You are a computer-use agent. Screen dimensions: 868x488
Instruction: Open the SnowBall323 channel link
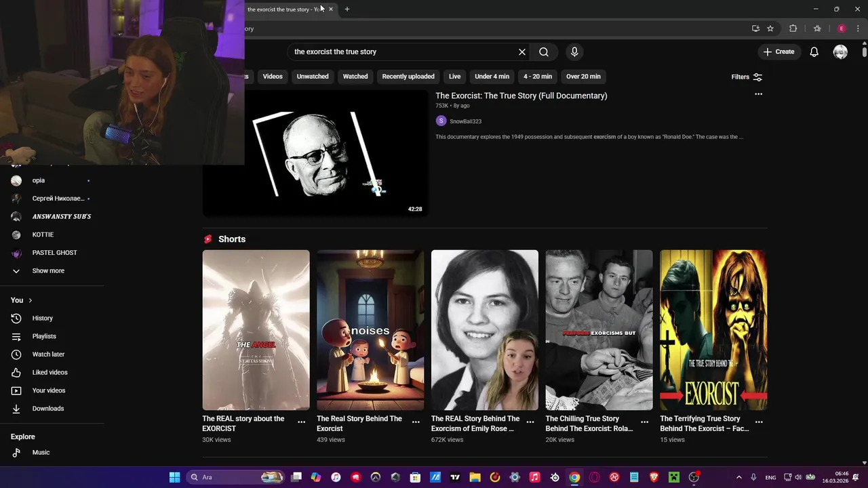(x=465, y=121)
